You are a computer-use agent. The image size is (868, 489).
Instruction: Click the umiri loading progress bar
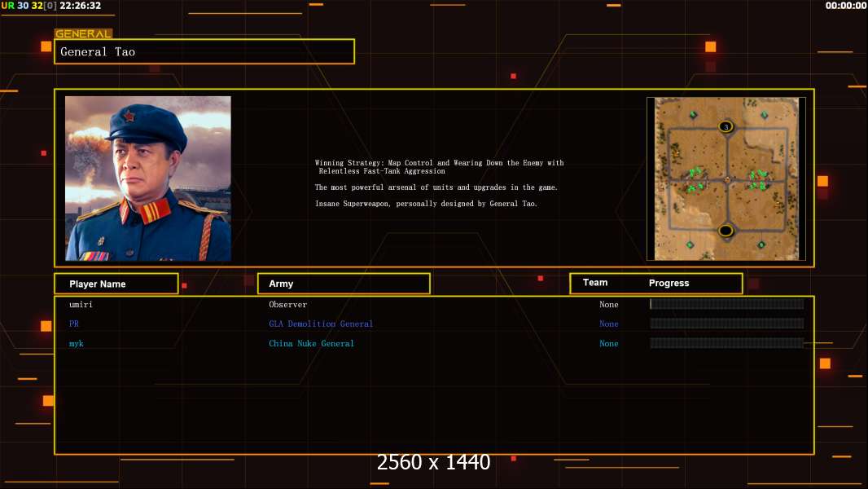click(x=727, y=303)
